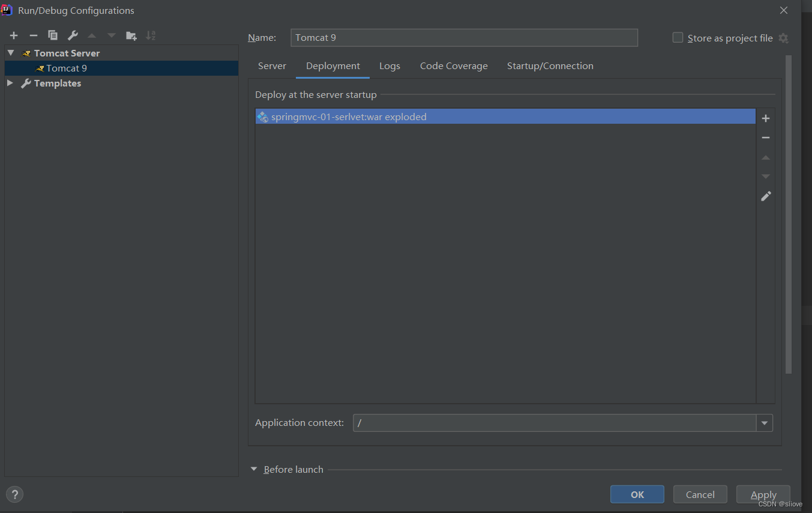Screen dimensions: 812x513
Task: Collapse the Tomcat Server tree node
Action: 11,53
